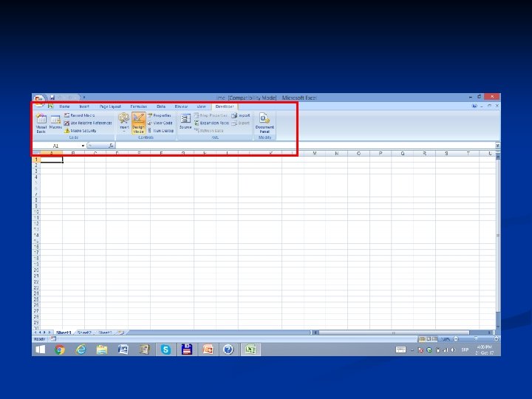The width and height of the screenshot is (532, 399).
Task: Zoom out with minus button
Action: pos(456,339)
